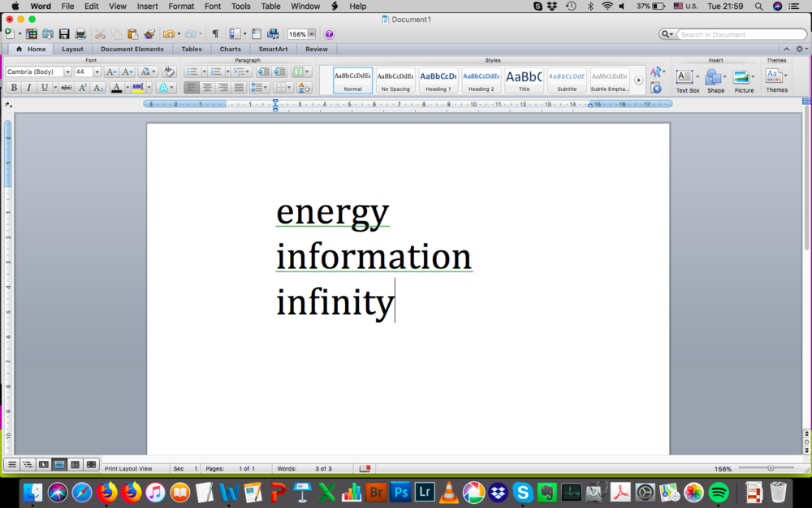Screen dimensions: 812x508
Task: Toggle Bold formatting
Action: click(x=13, y=88)
